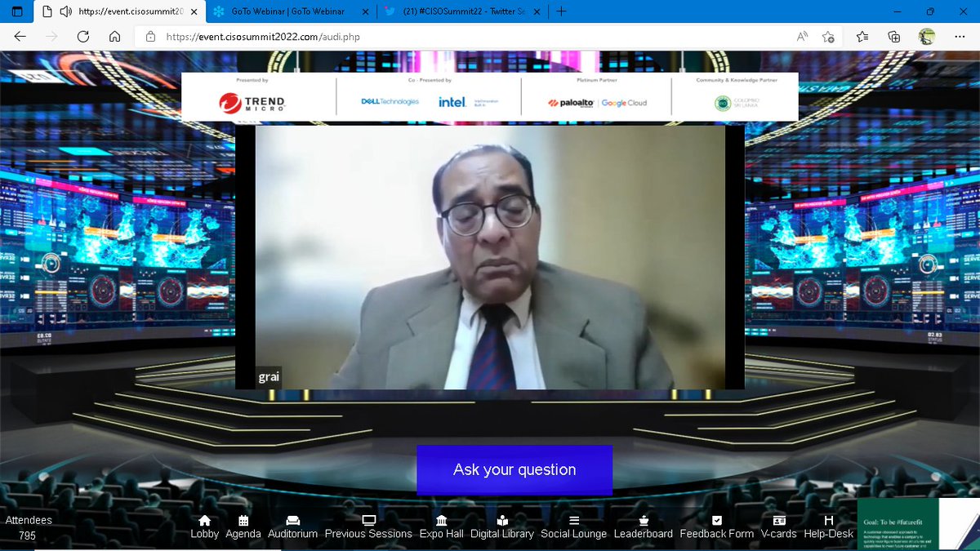980x551 pixels.
Task: Click the Help-Desk icon
Action: (x=829, y=520)
